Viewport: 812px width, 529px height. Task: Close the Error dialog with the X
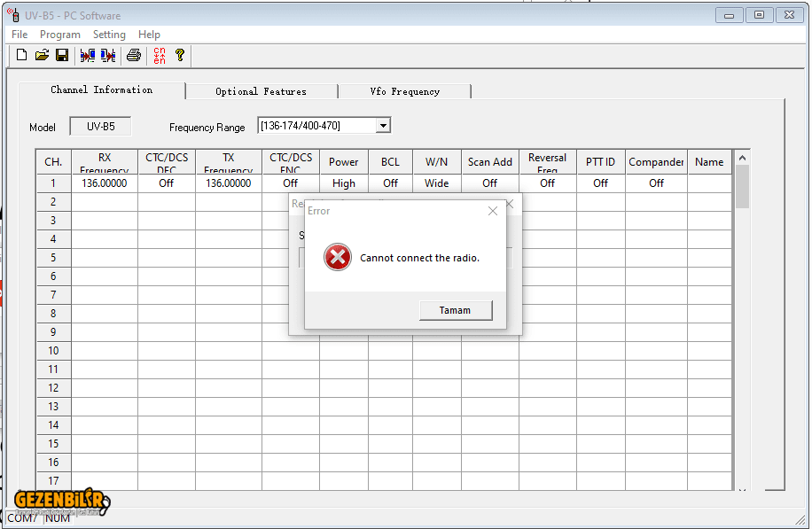click(x=493, y=211)
